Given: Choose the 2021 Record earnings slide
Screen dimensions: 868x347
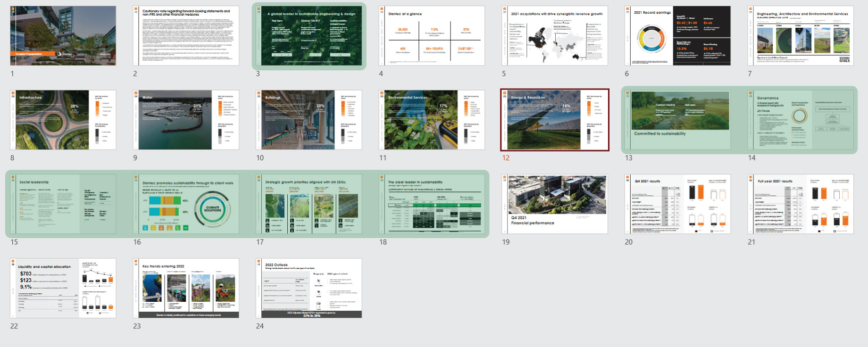Looking at the screenshot, I should (678, 36).
